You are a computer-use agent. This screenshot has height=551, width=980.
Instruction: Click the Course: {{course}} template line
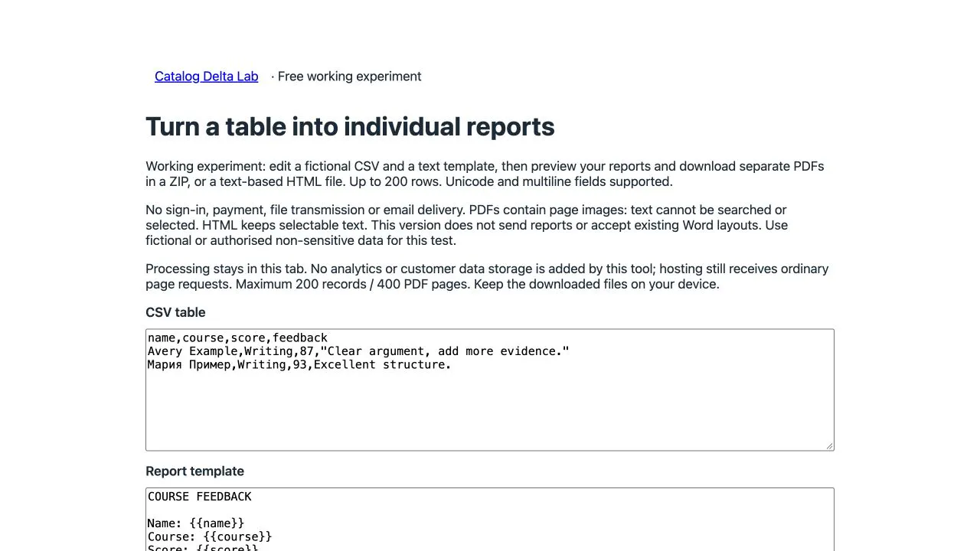tap(210, 537)
